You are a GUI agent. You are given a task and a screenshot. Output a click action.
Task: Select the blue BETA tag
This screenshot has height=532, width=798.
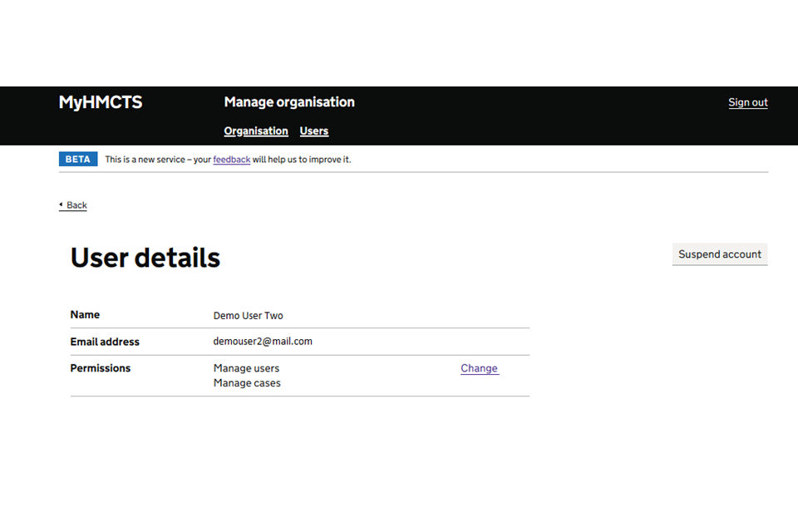pos(78,160)
